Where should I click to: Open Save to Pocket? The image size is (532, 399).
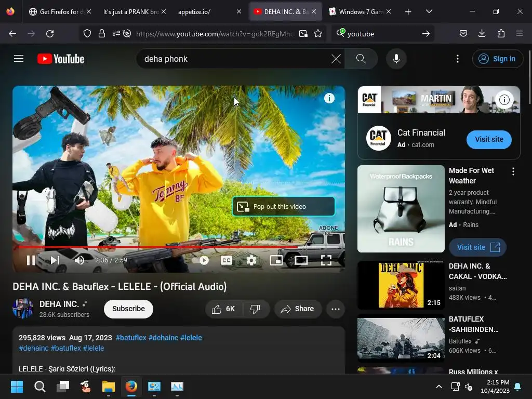point(463,34)
